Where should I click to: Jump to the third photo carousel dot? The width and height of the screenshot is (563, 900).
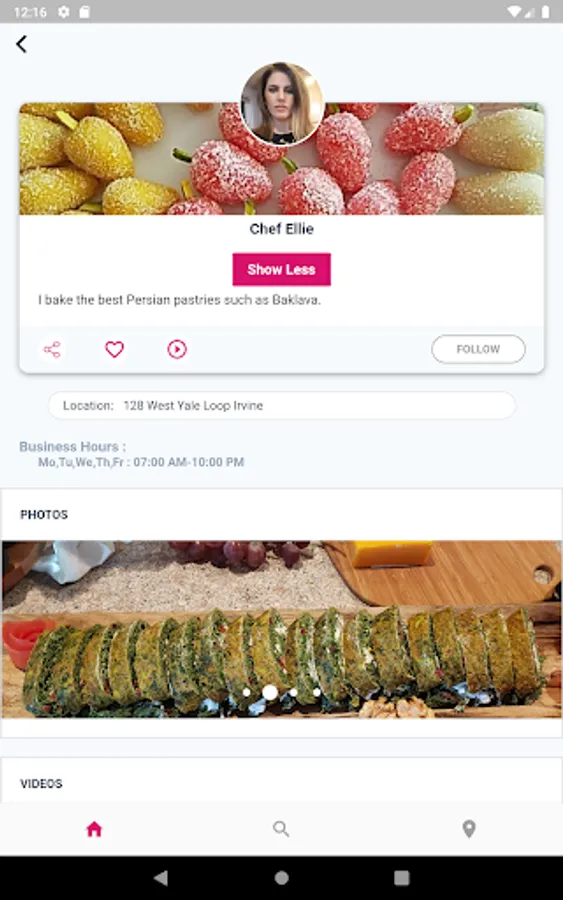click(293, 693)
